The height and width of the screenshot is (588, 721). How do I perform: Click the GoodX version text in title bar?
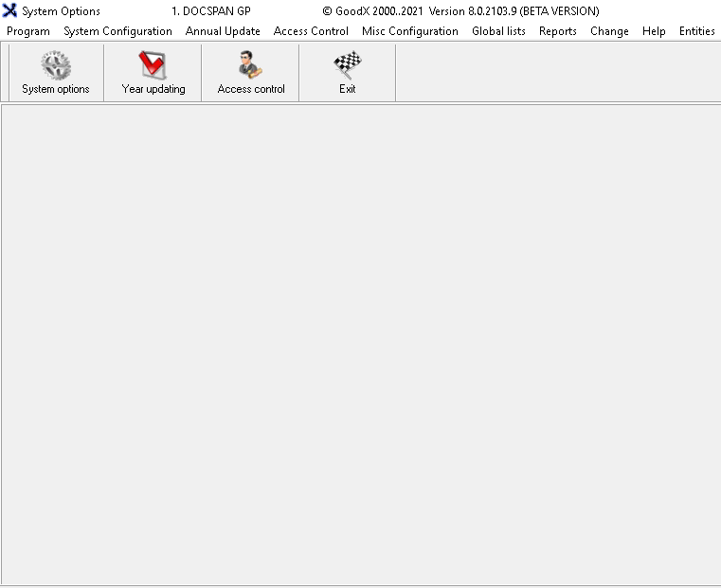460,11
